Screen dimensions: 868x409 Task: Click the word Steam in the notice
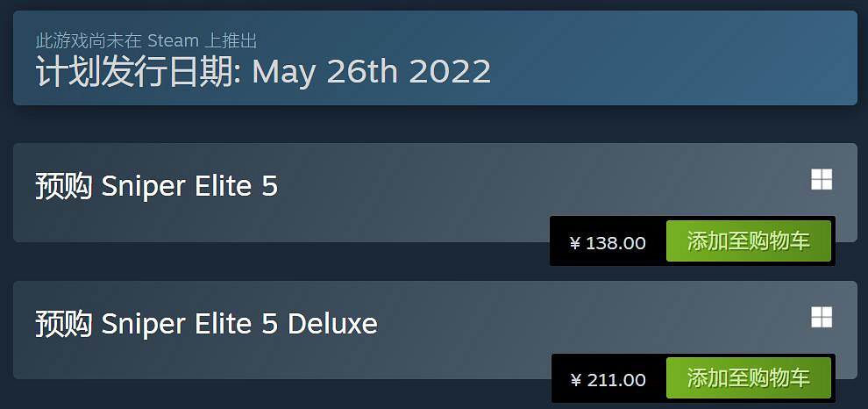pos(174,40)
